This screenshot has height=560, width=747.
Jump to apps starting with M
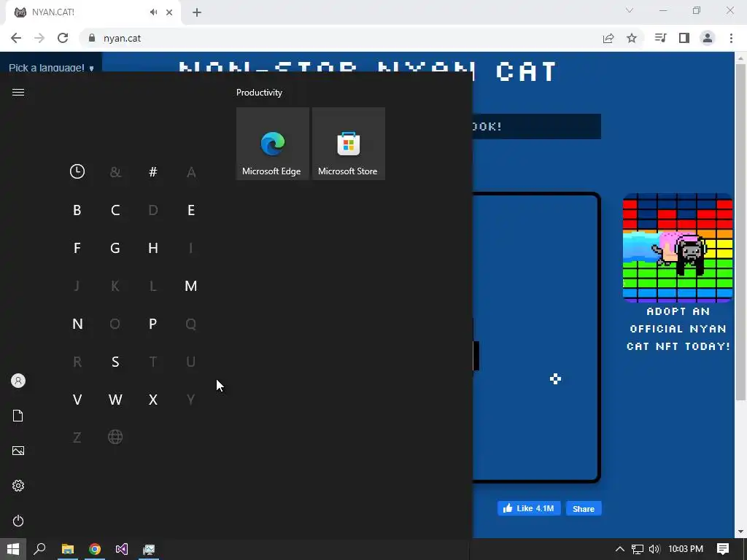coord(190,286)
